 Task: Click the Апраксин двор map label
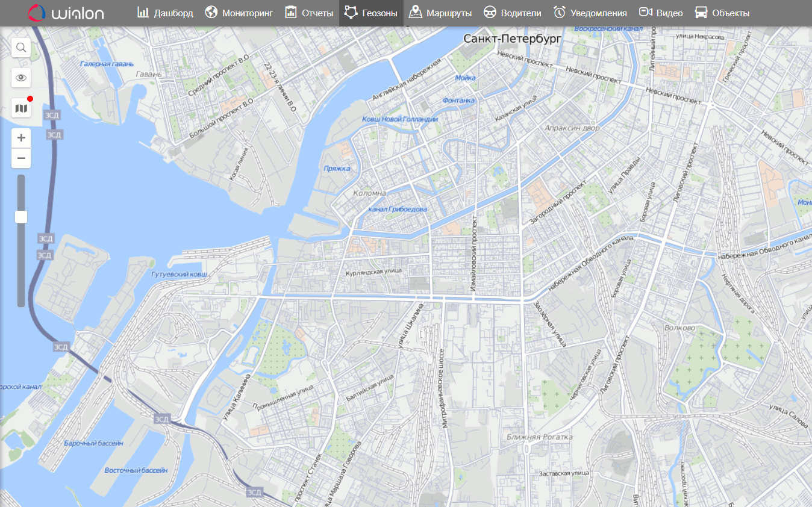pos(572,128)
